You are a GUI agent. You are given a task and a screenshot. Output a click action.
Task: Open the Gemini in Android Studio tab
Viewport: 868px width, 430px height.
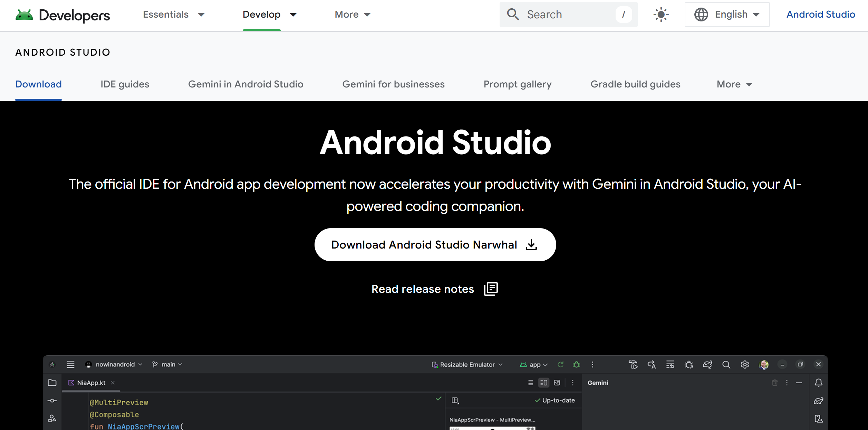(245, 84)
